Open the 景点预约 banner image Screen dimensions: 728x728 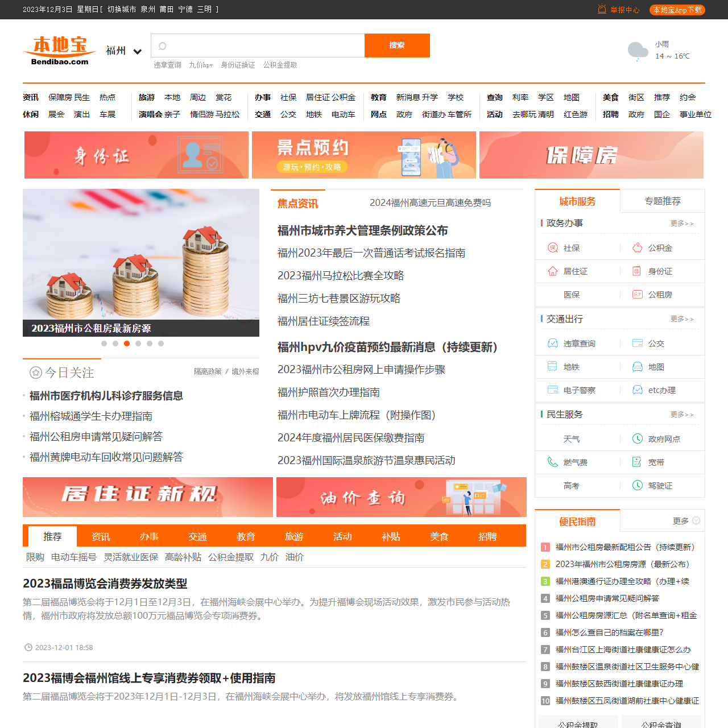click(x=364, y=155)
